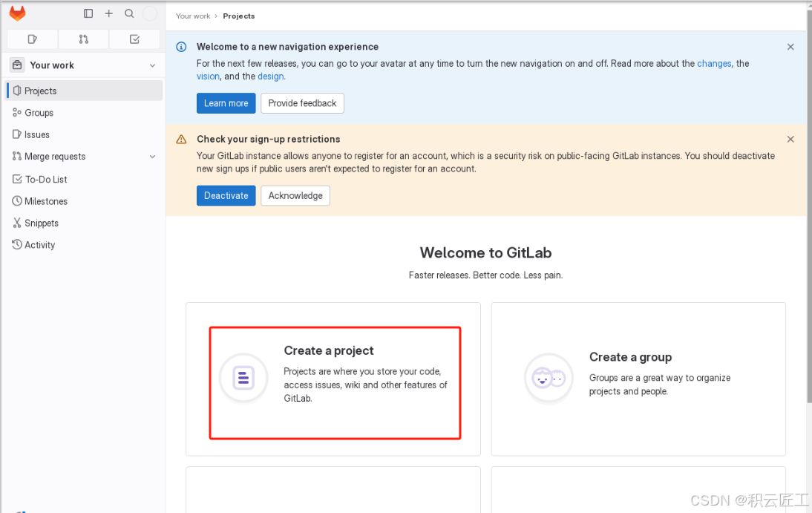Click the Learn more button
This screenshot has height=513, width=812.
point(226,103)
